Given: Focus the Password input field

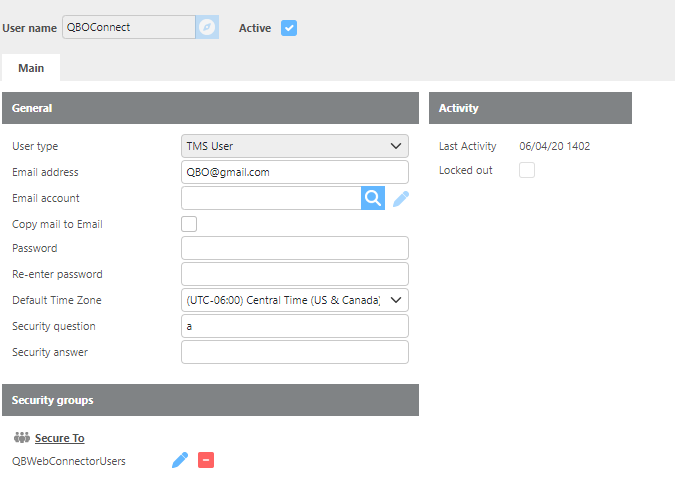Looking at the screenshot, I should click(x=294, y=248).
